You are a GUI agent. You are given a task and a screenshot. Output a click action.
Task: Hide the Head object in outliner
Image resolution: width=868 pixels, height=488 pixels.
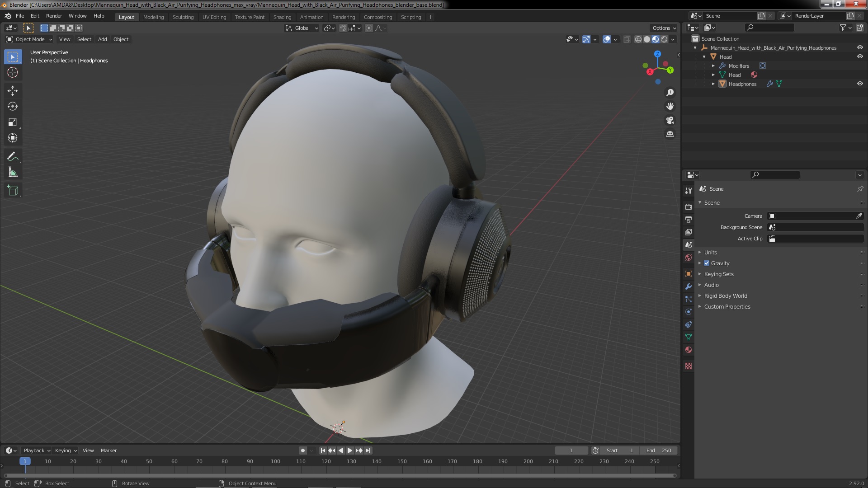860,56
